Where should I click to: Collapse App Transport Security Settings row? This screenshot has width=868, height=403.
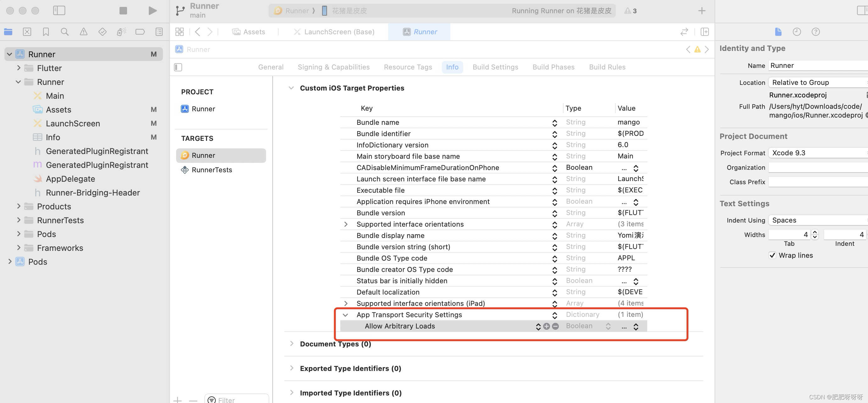345,315
